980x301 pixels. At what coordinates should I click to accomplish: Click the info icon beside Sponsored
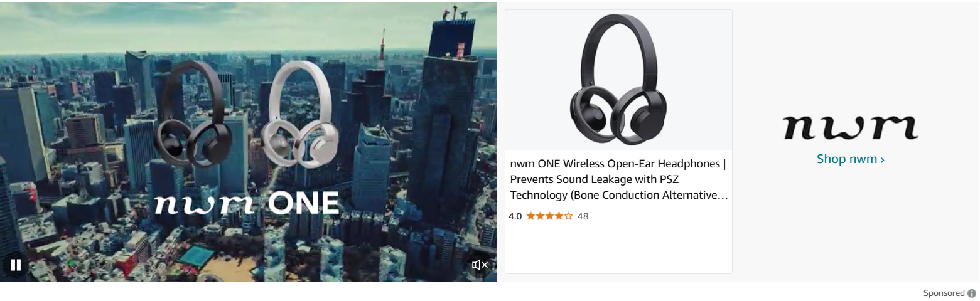[x=972, y=293]
